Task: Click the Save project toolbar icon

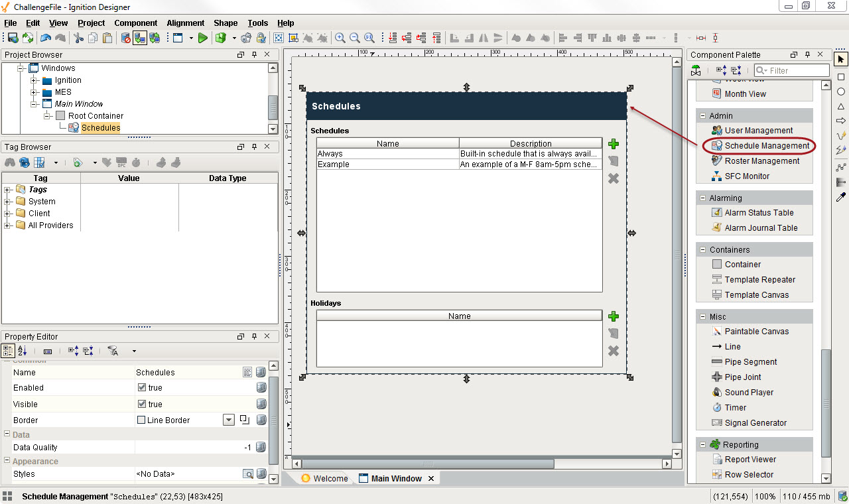Action: [12, 38]
